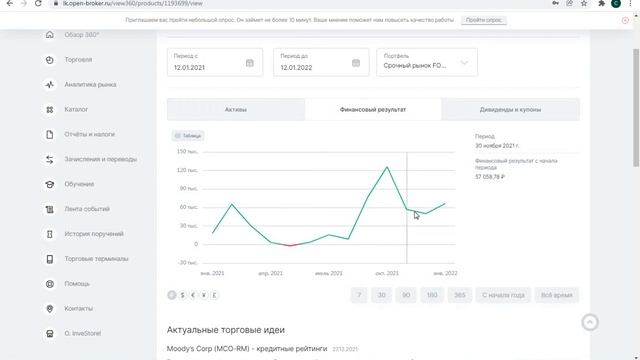Select the dollar currency option
640x360 pixels.
(182, 295)
